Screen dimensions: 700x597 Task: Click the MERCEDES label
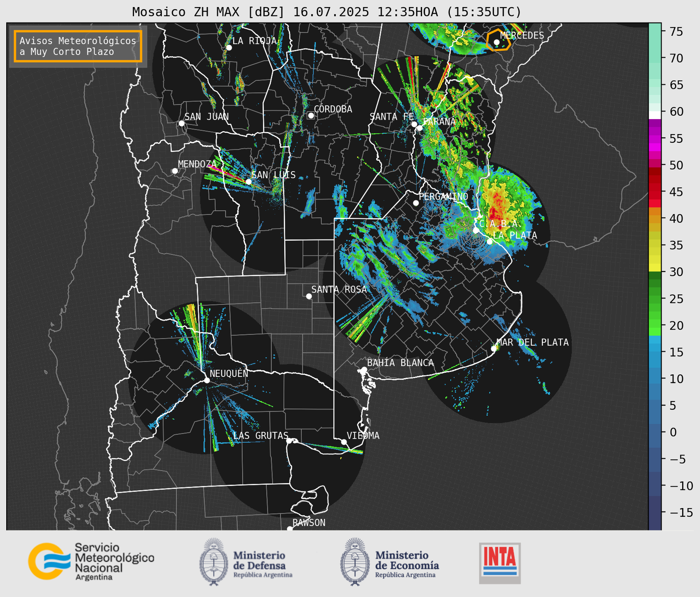coord(522,35)
